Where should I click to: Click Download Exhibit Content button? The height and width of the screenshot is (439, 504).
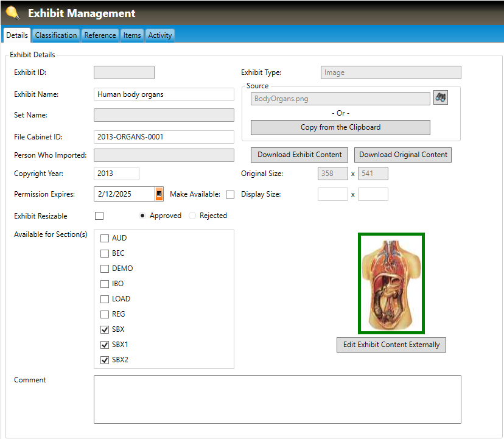click(x=300, y=155)
